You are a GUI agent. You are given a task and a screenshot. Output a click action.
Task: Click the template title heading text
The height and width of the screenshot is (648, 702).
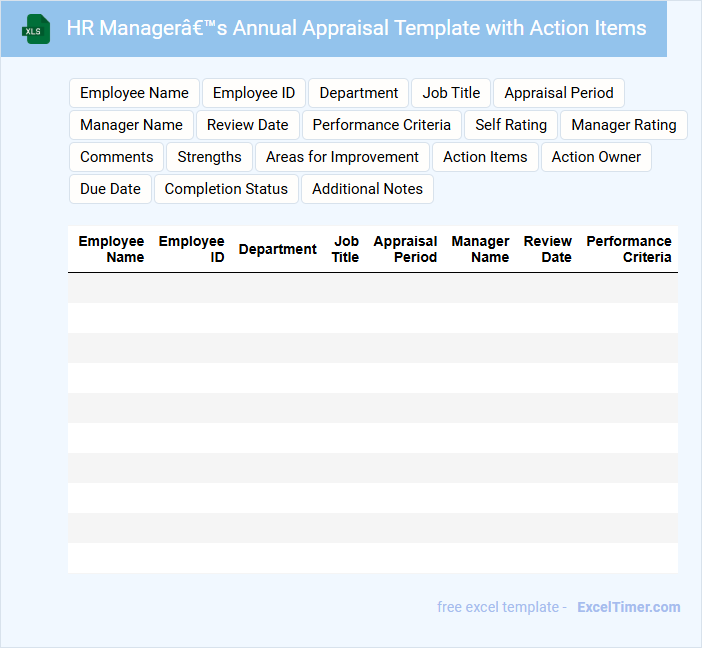[x=356, y=28]
